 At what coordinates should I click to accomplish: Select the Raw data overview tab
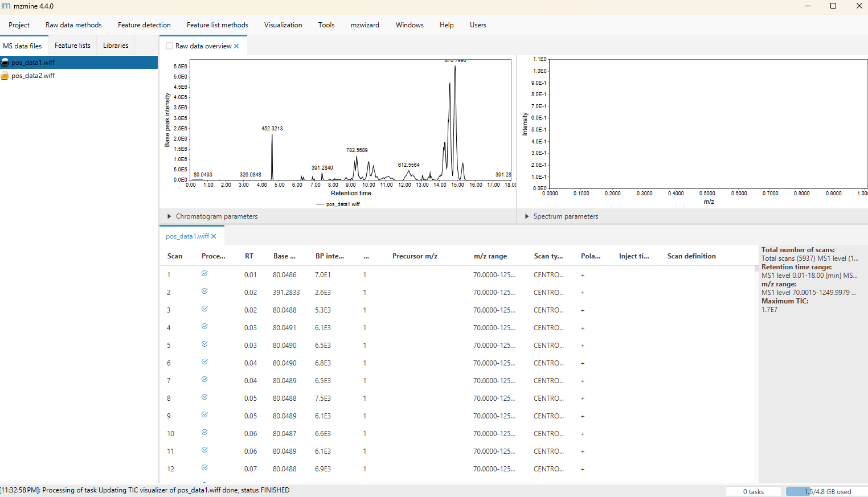(x=203, y=46)
